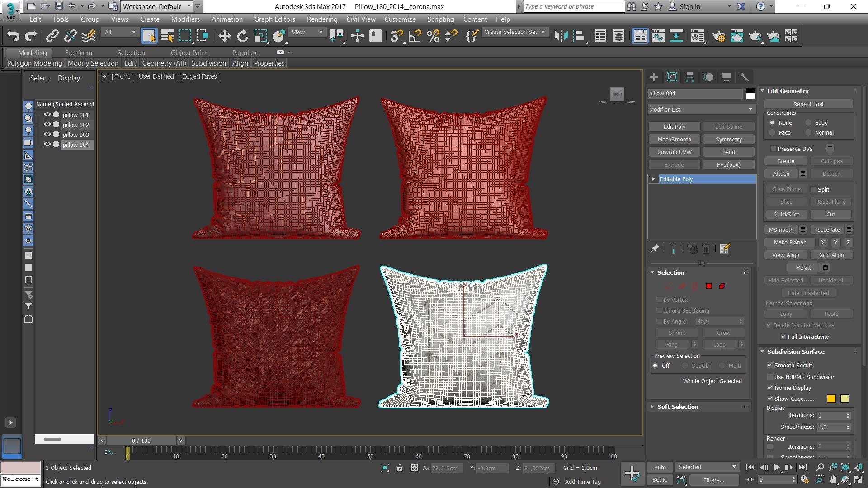Viewport: 868px width, 488px height.
Task: Open the Modifier List dropdown
Action: 701,109
